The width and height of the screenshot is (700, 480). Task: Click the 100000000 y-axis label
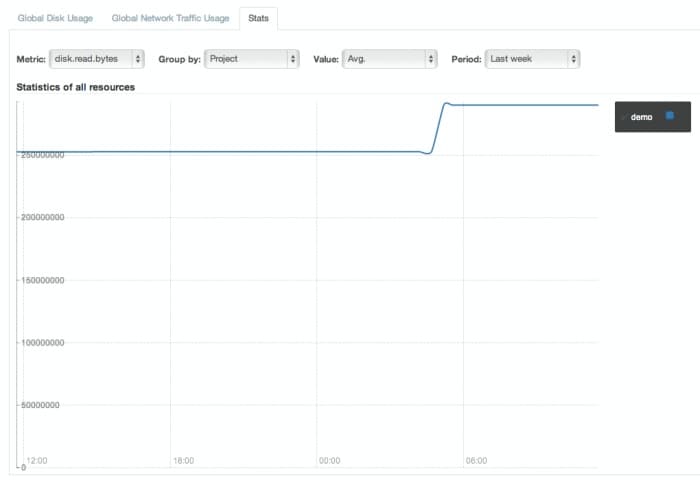tap(42, 343)
